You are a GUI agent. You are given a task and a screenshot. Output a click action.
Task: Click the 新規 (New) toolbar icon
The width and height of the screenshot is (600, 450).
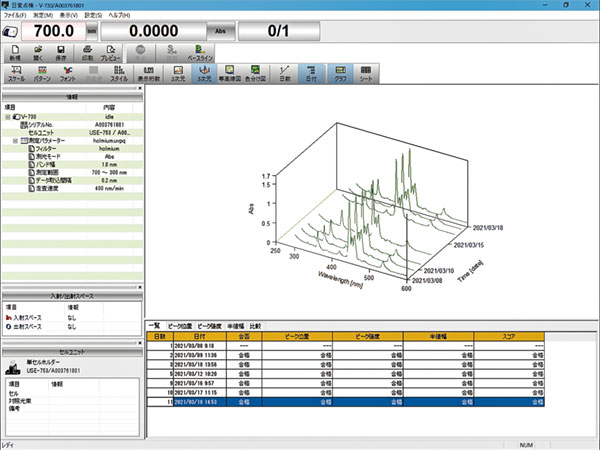[15, 53]
